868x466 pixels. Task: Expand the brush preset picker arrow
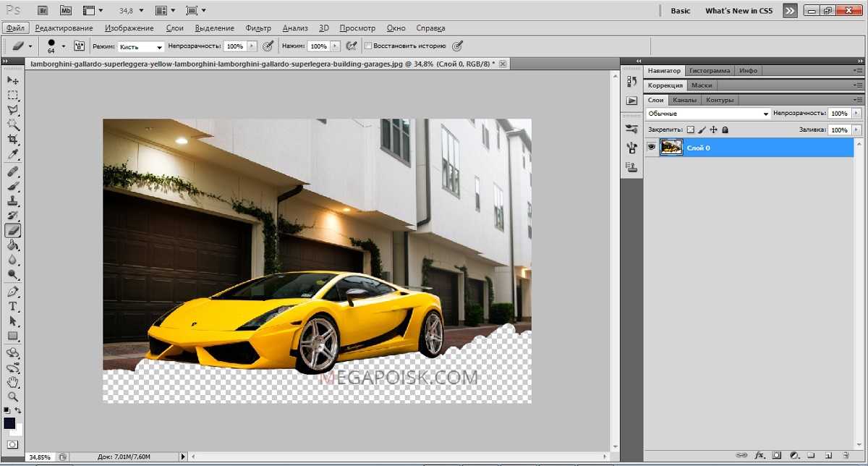click(x=64, y=46)
